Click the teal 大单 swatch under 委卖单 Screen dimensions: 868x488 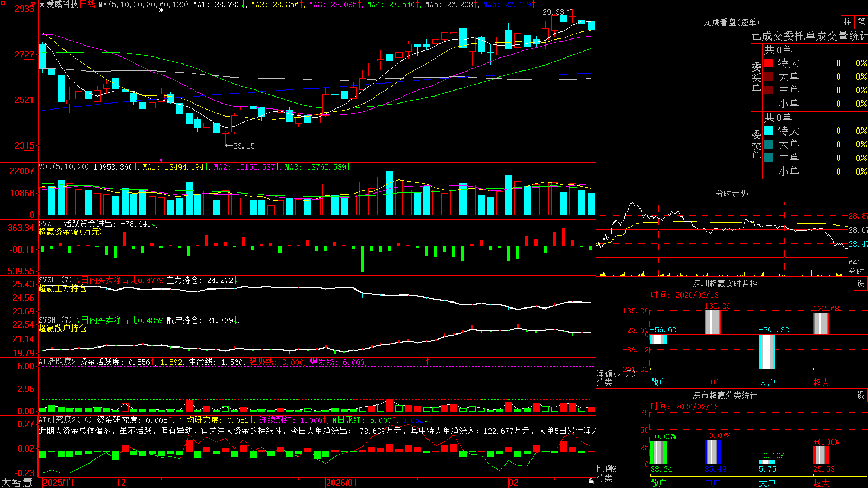tap(768, 144)
